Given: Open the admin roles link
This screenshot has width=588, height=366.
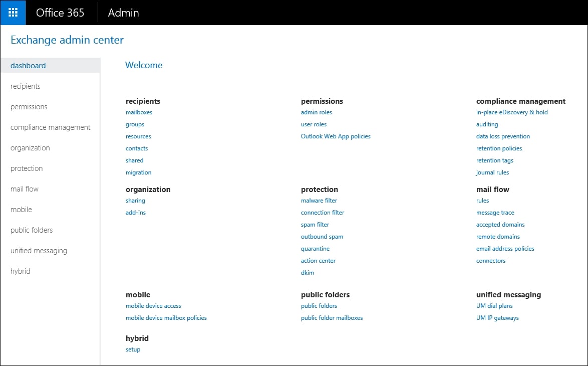Looking at the screenshot, I should [x=317, y=112].
